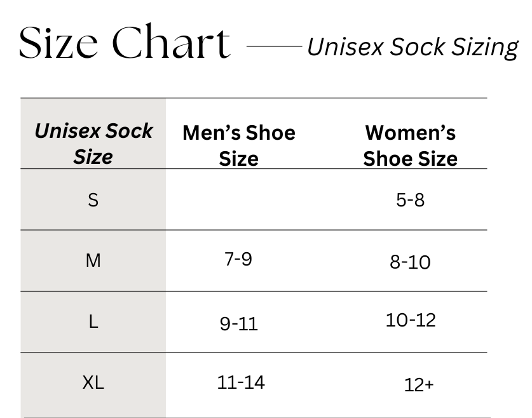Viewport: 532px width, 418px height.
Task: Click the 'L' sock size cell
Action: [93, 322]
